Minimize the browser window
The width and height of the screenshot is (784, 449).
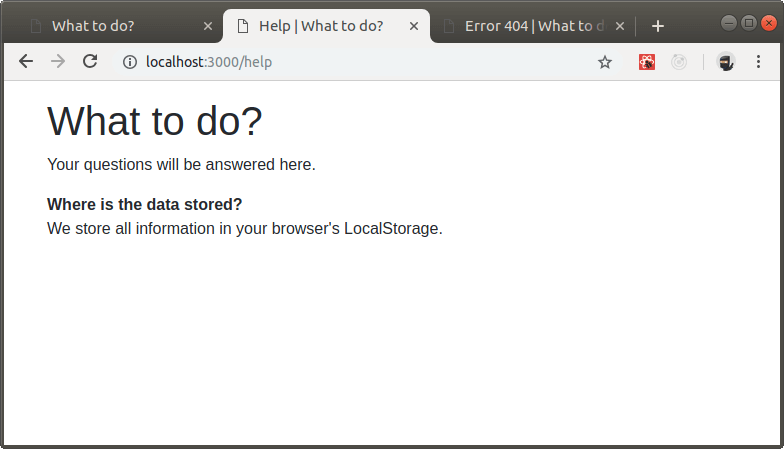pyautogui.click(x=729, y=23)
